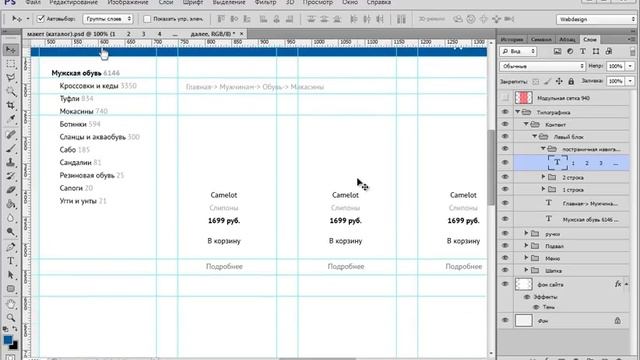Open the Обычные blend mode dropdown
The image size is (640, 360).
point(542,66)
